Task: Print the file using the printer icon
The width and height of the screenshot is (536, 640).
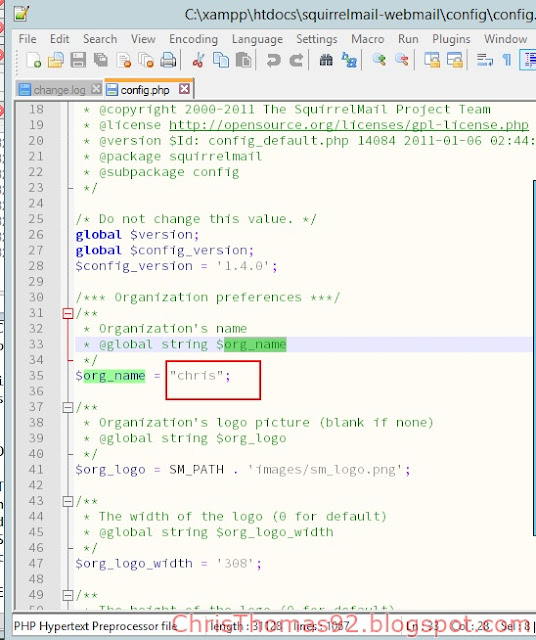Action: pos(168,60)
